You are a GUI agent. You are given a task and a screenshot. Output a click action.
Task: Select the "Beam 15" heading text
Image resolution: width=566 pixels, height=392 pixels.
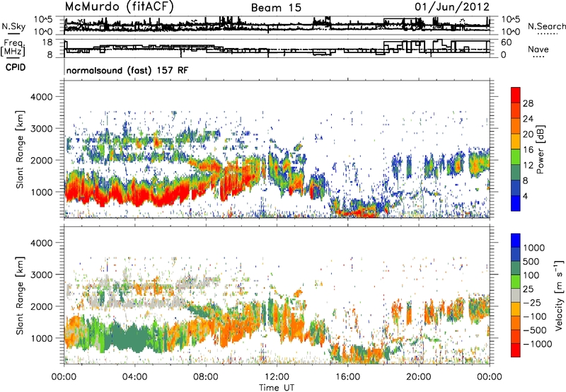point(276,8)
